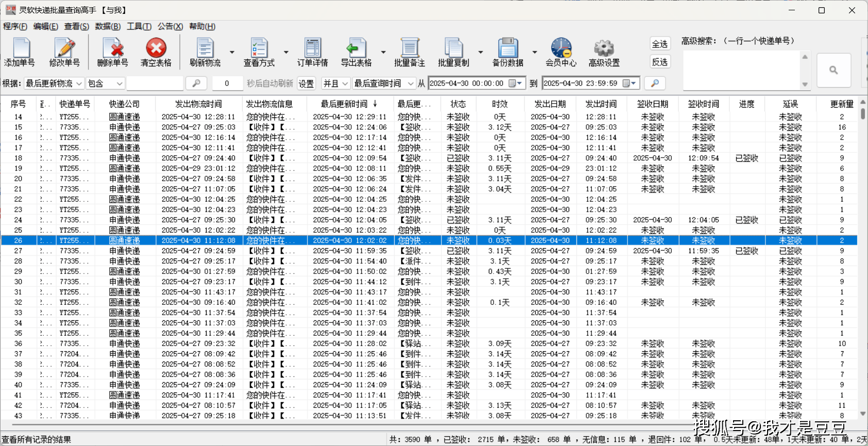The height and width of the screenshot is (446, 868).
Task: Open 查看(S) menu
Action: [76, 26]
